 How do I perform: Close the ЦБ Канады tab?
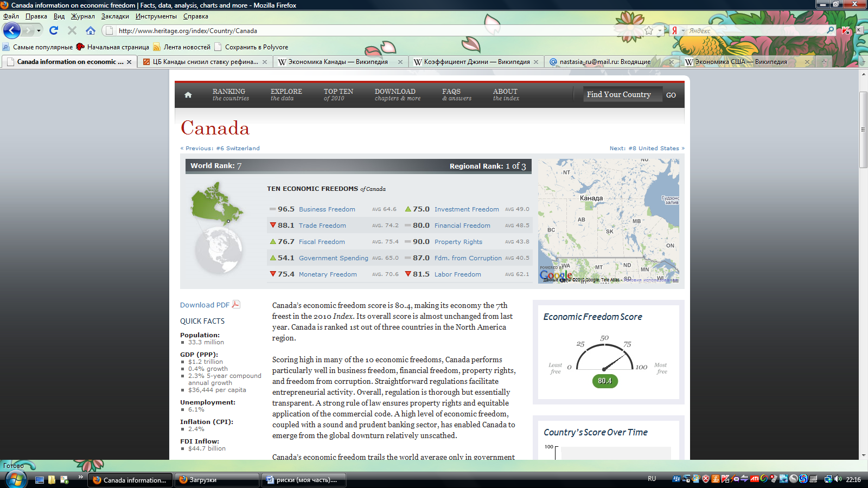265,62
